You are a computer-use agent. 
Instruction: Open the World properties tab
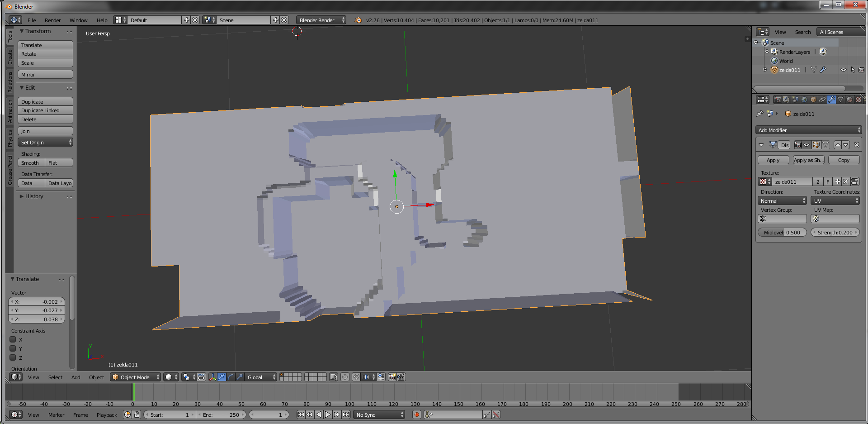pos(804,100)
